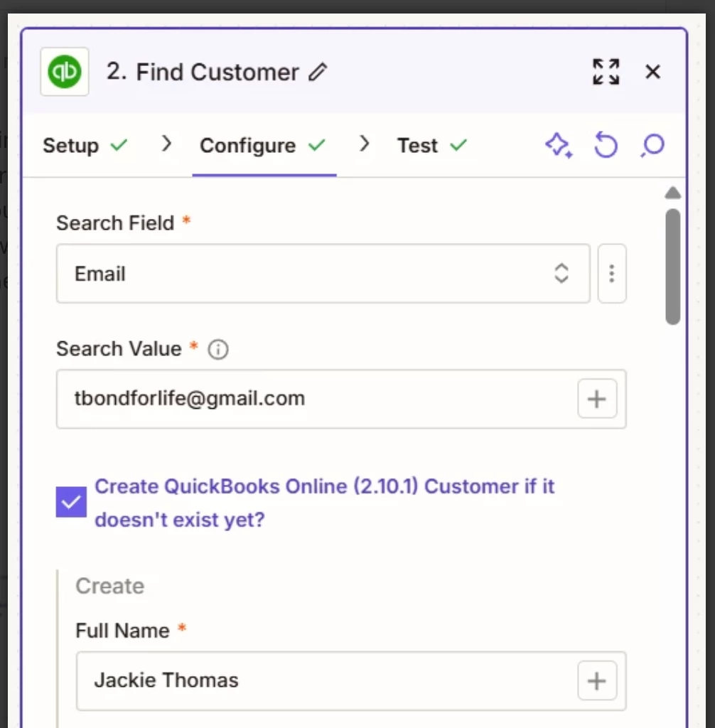Show Search Value info tooltip icon
Image resolution: width=715 pixels, height=728 pixels.
click(217, 349)
